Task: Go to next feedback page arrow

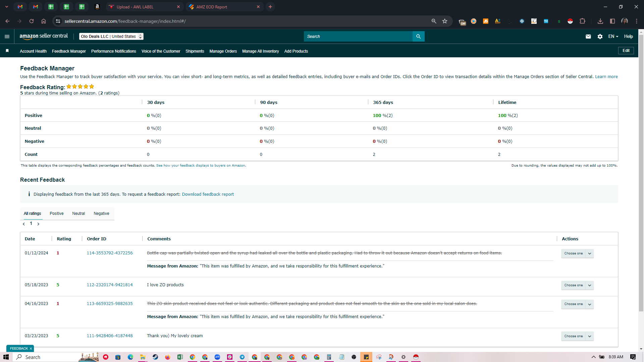Action: click(38, 224)
